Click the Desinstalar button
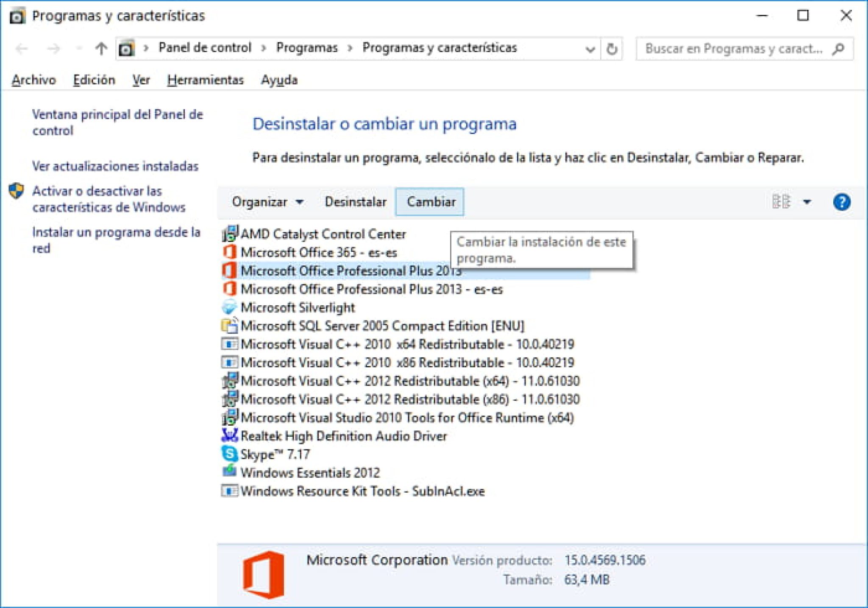 point(355,202)
